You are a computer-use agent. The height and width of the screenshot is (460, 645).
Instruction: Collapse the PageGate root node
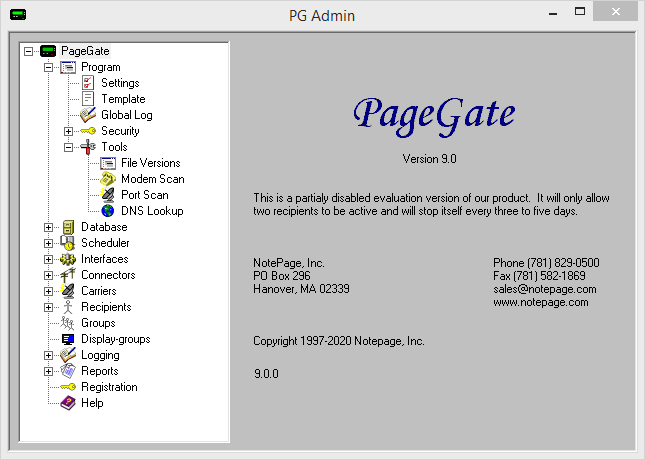tap(28, 51)
